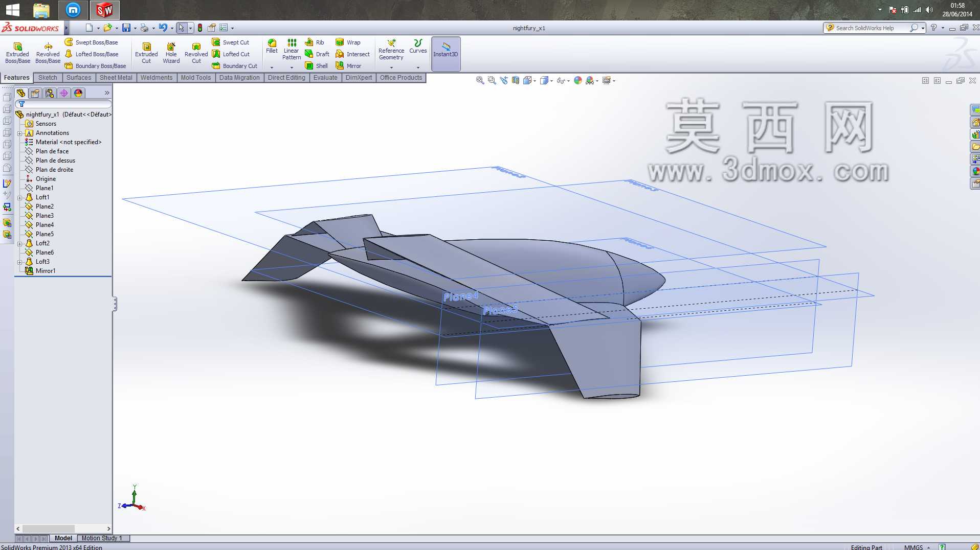Open the ConfigurationManager tab in the left panel
Image resolution: width=980 pixels, height=550 pixels.
[49, 93]
